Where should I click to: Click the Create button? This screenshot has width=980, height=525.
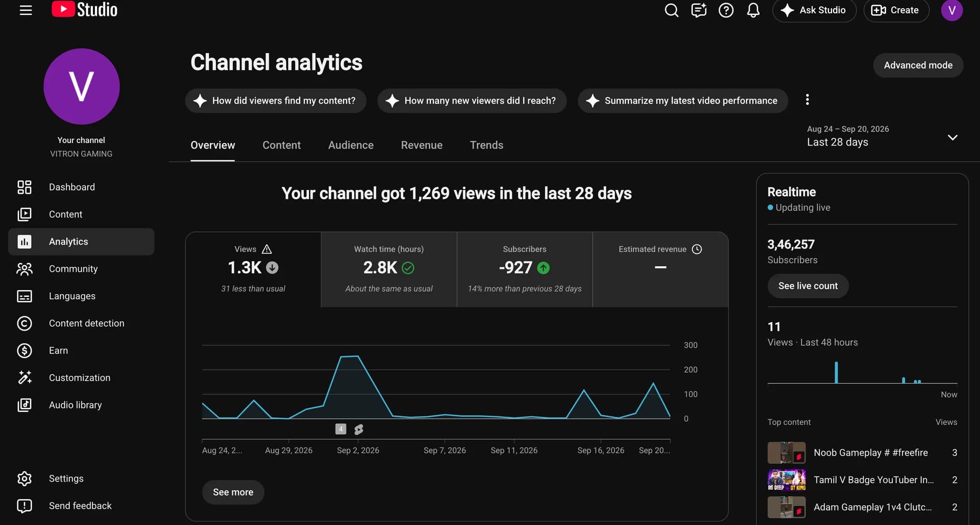point(896,10)
